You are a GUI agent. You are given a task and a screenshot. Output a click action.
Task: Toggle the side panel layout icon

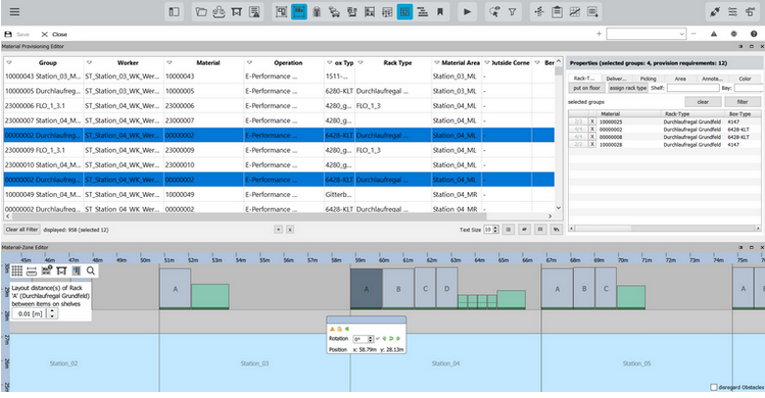[x=174, y=12]
